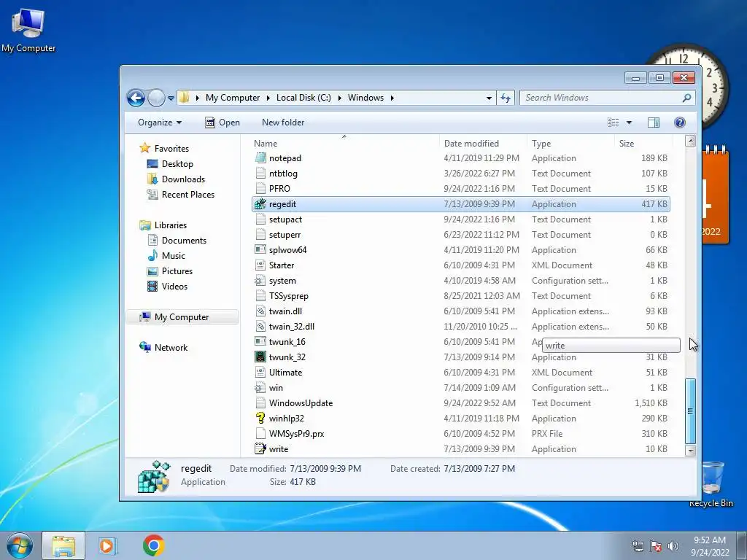The image size is (747, 560).
Task: Sort by Date modified column header
Action: tap(483, 144)
